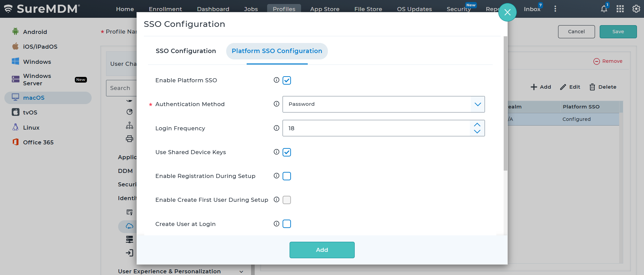Click info icon for Enable Create First User
This screenshot has height=275, width=644.
pyautogui.click(x=277, y=199)
